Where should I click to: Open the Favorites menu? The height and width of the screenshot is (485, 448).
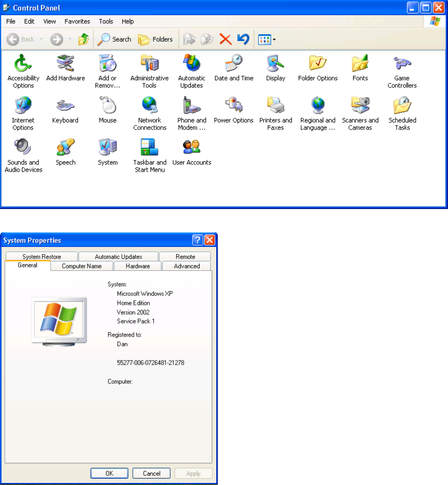tap(77, 21)
